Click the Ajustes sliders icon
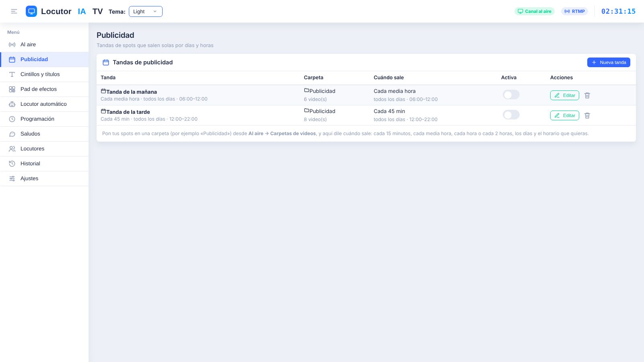Viewport: 644px width, 362px height. point(12,179)
